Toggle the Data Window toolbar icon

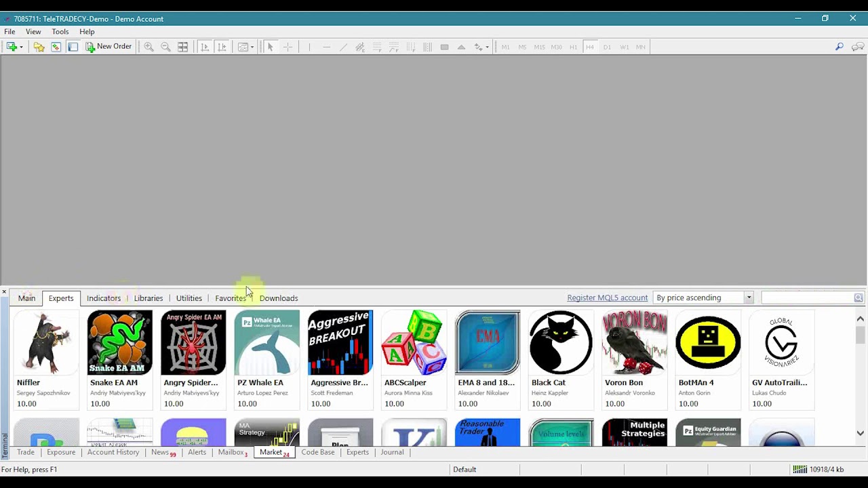click(x=56, y=47)
